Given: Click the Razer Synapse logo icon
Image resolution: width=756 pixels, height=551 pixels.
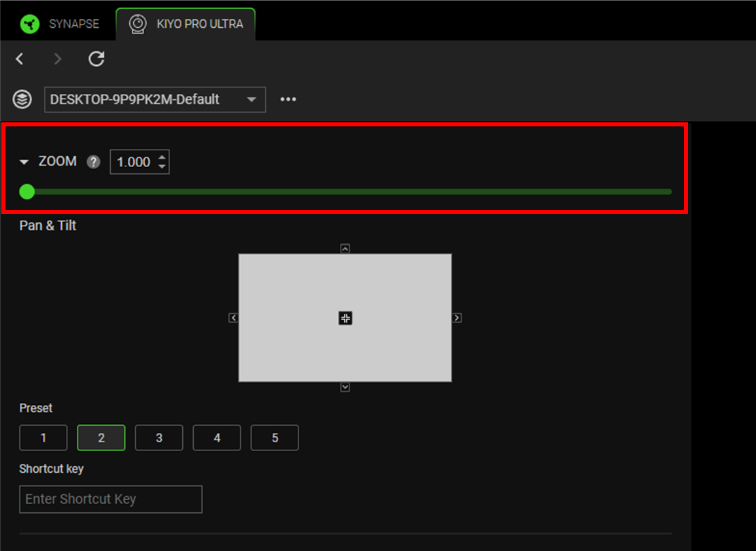Looking at the screenshot, I should pos(29,23).
